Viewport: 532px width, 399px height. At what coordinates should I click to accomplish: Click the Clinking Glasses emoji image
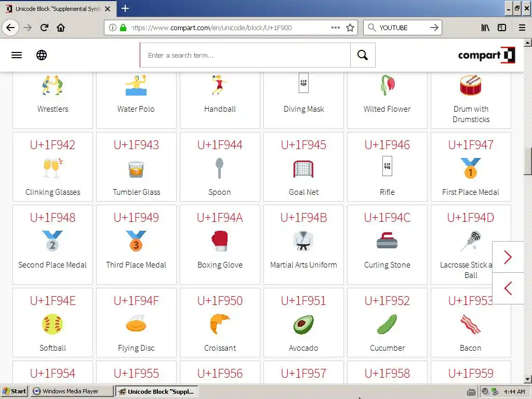pyautogui.click(x=52, y=168)
